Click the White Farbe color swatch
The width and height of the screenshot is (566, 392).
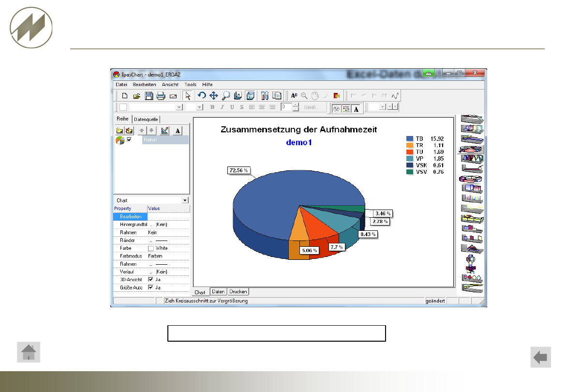coord(151,248)
